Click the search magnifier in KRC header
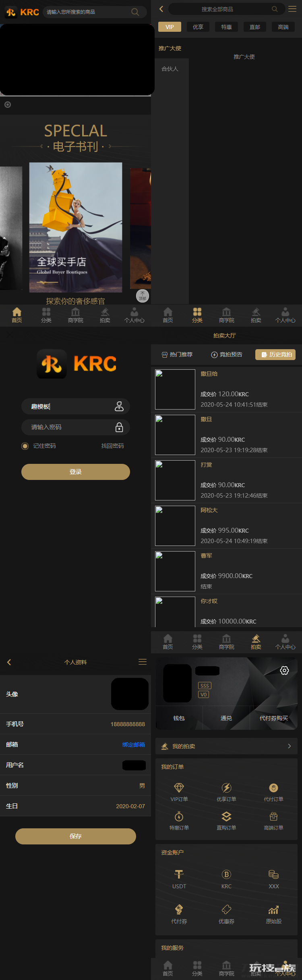 pos(135,12)
